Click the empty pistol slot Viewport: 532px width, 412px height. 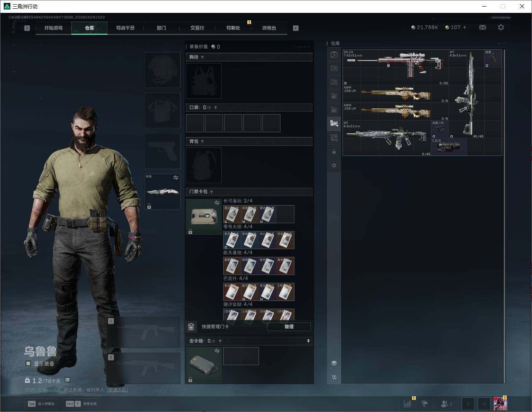click(x=162, y=151)
